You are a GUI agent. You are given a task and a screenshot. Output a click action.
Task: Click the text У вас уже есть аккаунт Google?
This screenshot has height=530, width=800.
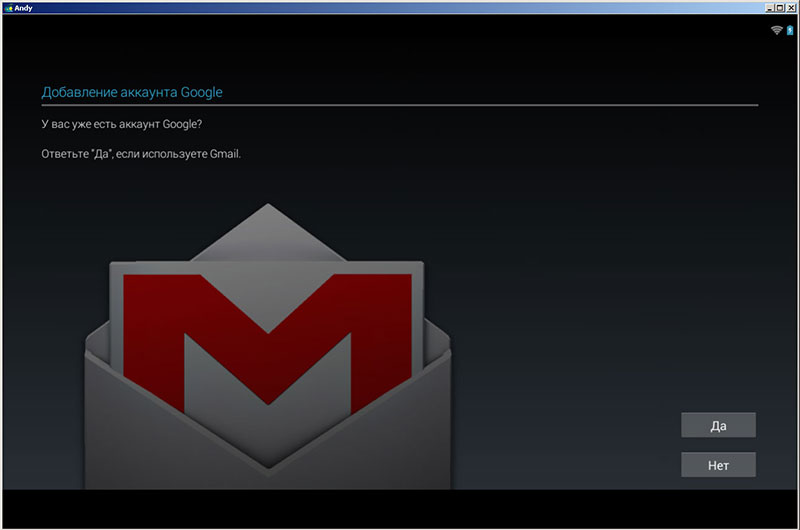point(122,124)
